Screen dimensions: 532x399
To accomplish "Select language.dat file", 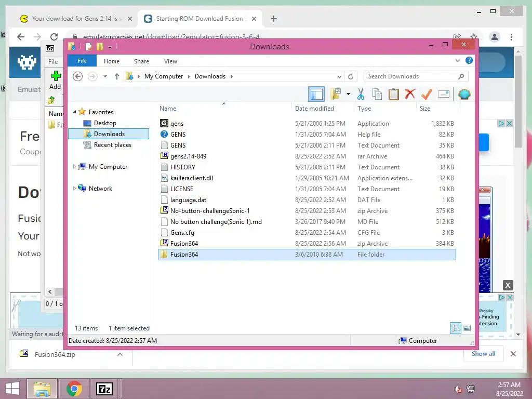I will (307, 200).
